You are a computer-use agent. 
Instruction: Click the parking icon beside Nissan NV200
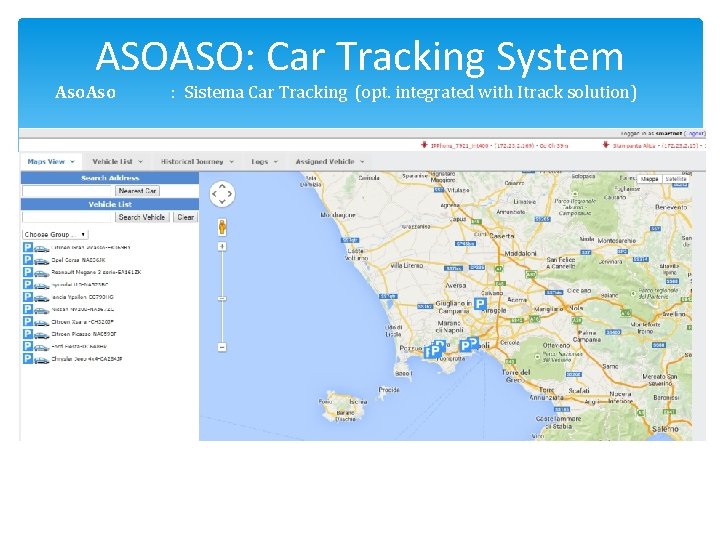tap(28, 309)
